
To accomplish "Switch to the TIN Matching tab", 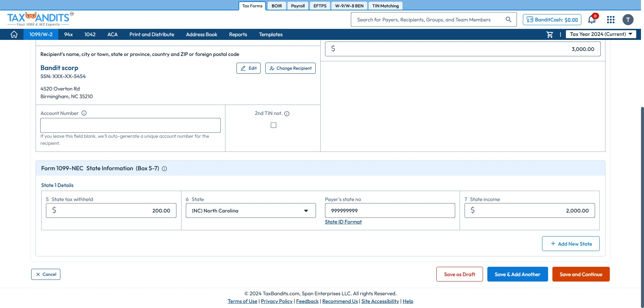I will pyautogui.click(x=385, y=6).
